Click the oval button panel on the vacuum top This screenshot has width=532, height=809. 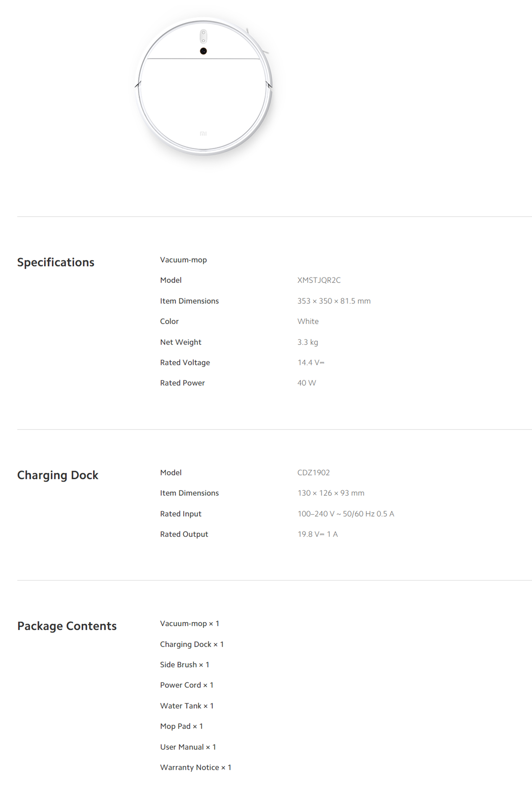tap(203, 36)
